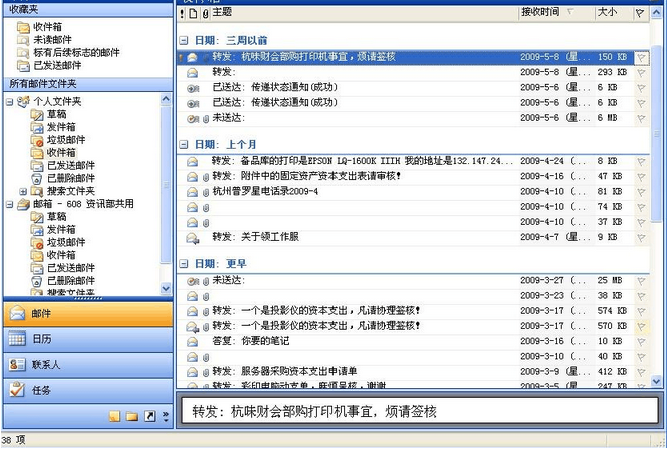Image resolution: width=667 pixels, height=450 pixels.
Task: Toggle flag on selected 杭味财会部 email
Action: pyautogui.click(x=641, y=58)
